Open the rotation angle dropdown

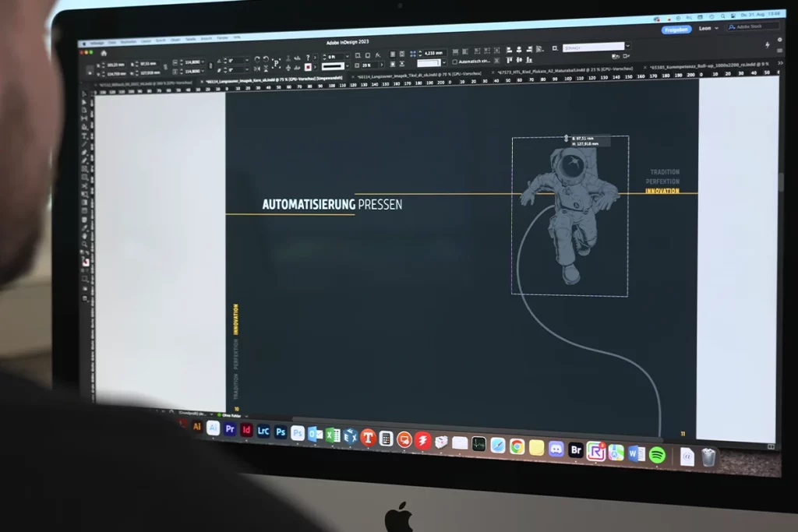pyautogui.click(x=247, y=61)
